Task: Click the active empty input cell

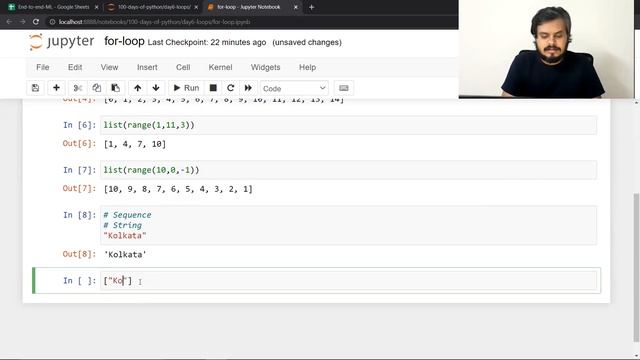Action: pyautogui.click(x=349, y=280)
